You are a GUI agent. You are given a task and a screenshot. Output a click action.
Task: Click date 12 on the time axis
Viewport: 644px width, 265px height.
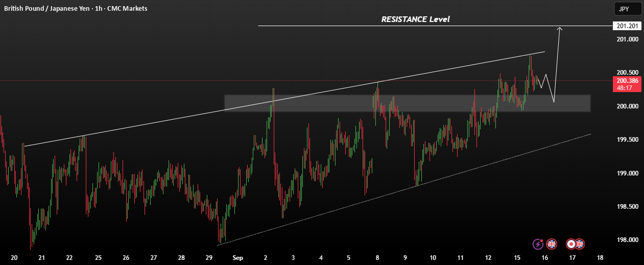point(489,257)
